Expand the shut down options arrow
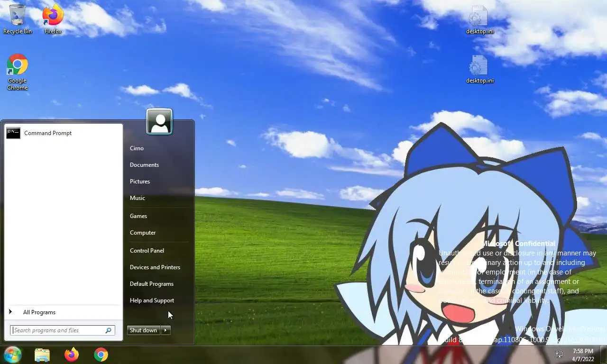This screenshot has height=364, width=607. 166,330
